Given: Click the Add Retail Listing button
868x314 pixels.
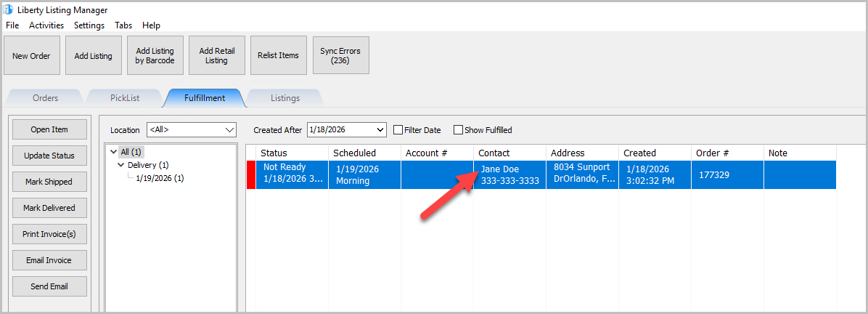Looking at the screenshot, I should coord(216,55).
